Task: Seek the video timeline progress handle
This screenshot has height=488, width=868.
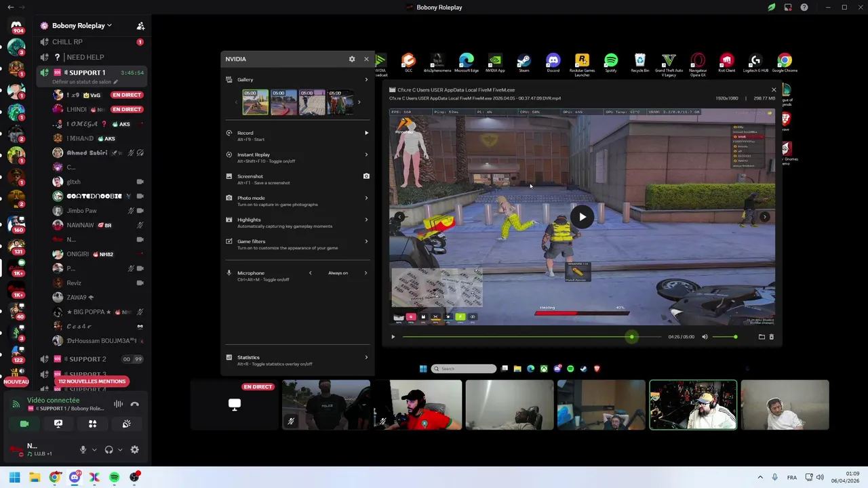Action: coord(631,337)
